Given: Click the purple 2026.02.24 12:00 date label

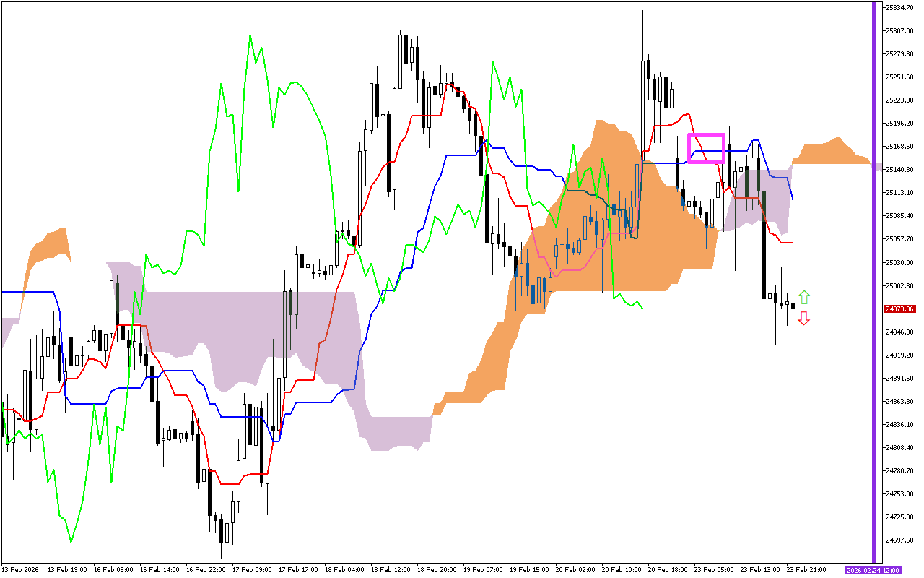Looking at the screenshot, I should [873, 570].
